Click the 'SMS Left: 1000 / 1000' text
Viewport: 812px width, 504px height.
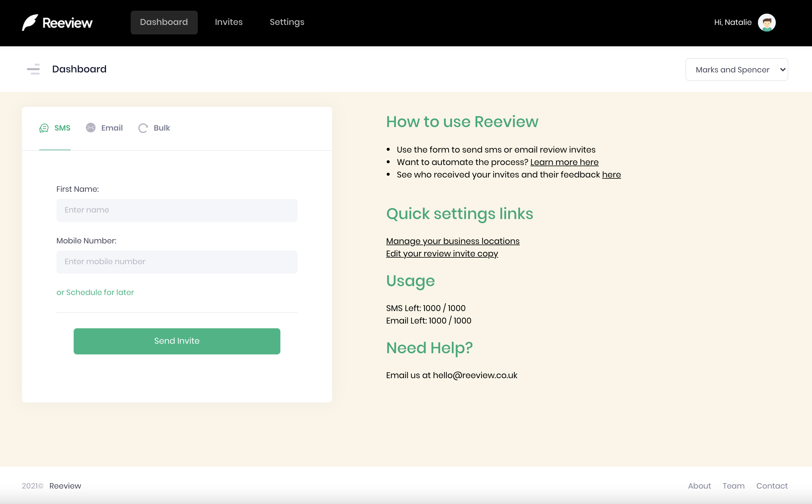click(426, 308)
